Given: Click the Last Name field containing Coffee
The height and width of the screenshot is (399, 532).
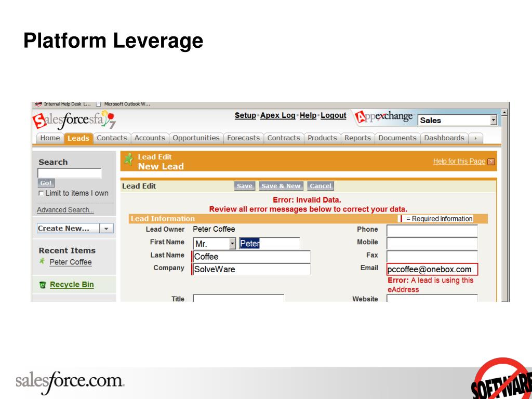Looking at the screenshot, I should pyautogui.click(x=251, y=257).
